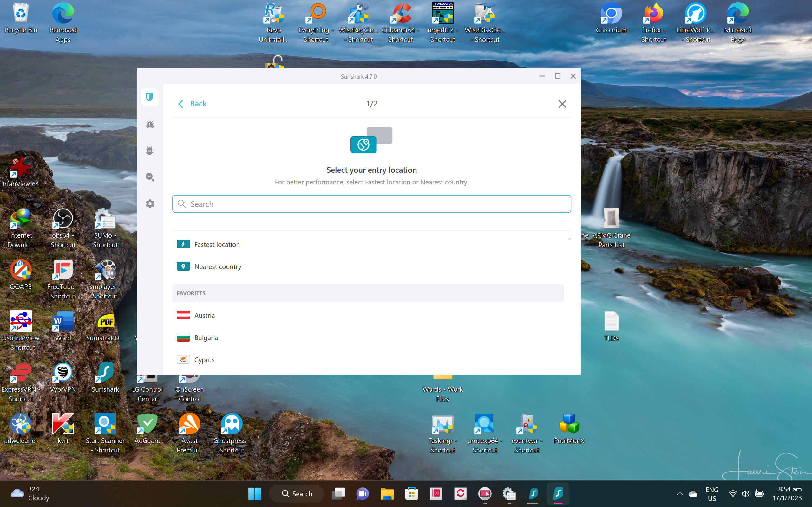Focus the location Search field
Image resolution: width=812 pixels, height=507 pixels.
click(x=371, y=204)
